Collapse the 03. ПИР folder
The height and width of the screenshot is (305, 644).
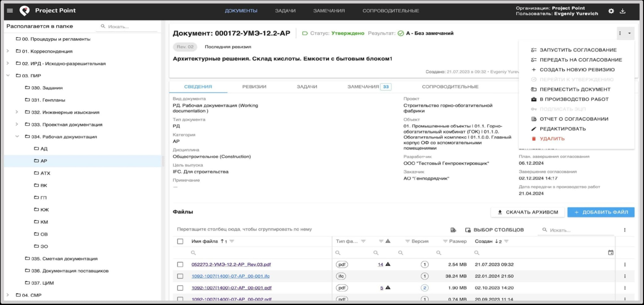[8, 75]
